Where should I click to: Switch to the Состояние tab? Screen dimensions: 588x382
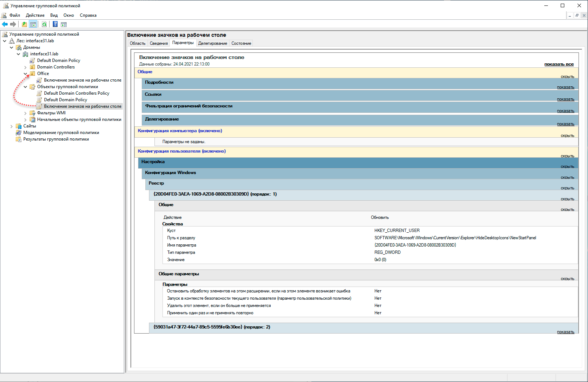point(241,43)
